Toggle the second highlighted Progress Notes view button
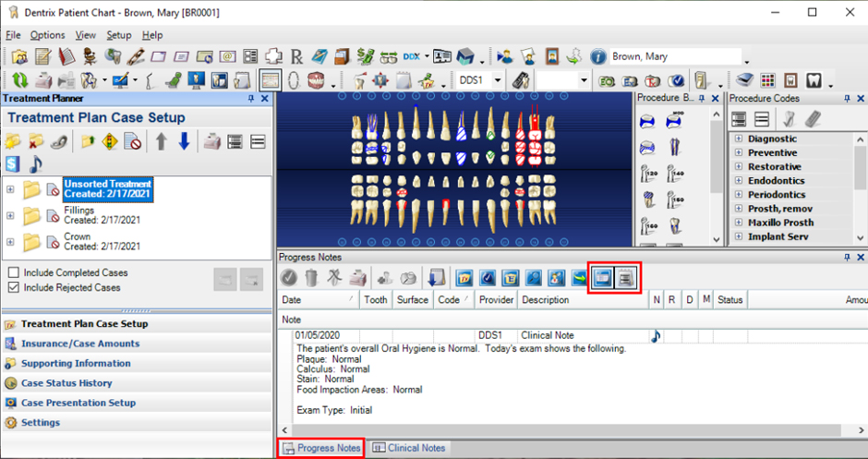The image size is (868, 459). (626, 277)
